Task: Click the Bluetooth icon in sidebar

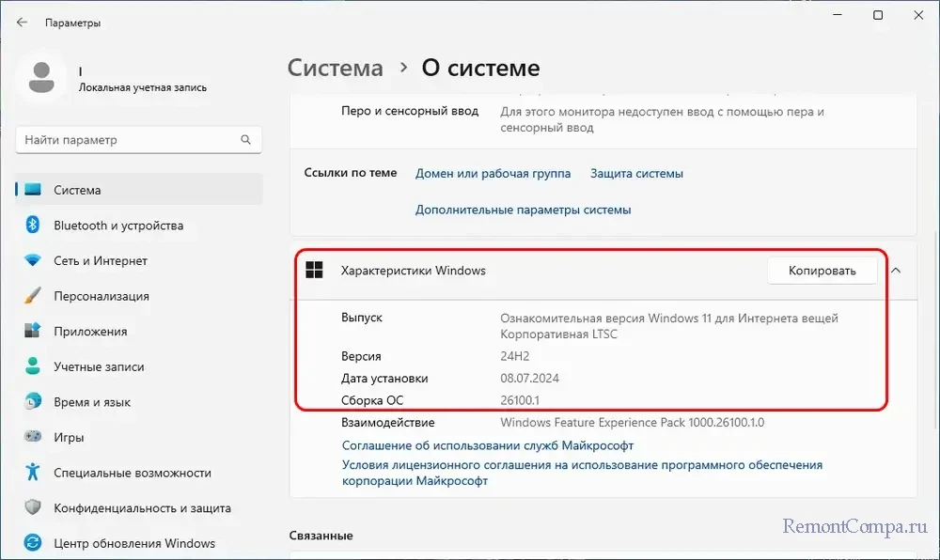Action: coord(32,226)
